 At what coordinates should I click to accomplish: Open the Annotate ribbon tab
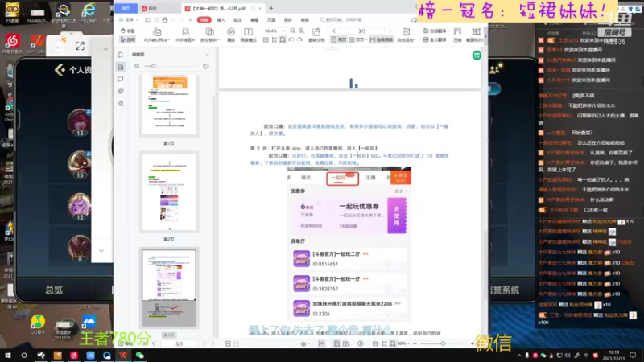point(237,19)
